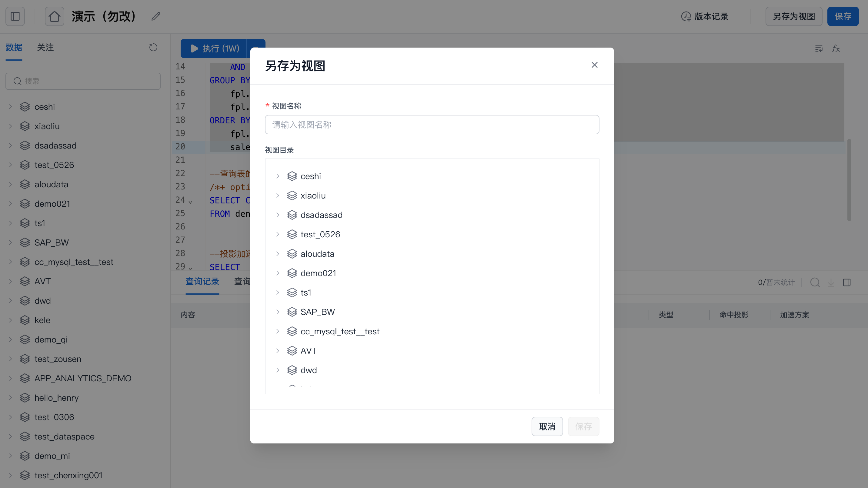This screenshot has width=868, height=488.
Task: Open 版本记录 version history
Action: [705, 16]
